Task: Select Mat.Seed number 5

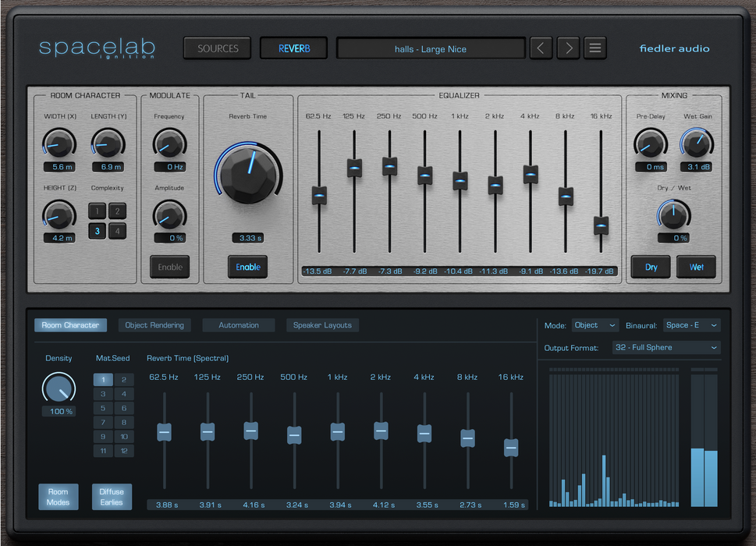Action: point(102,408)
